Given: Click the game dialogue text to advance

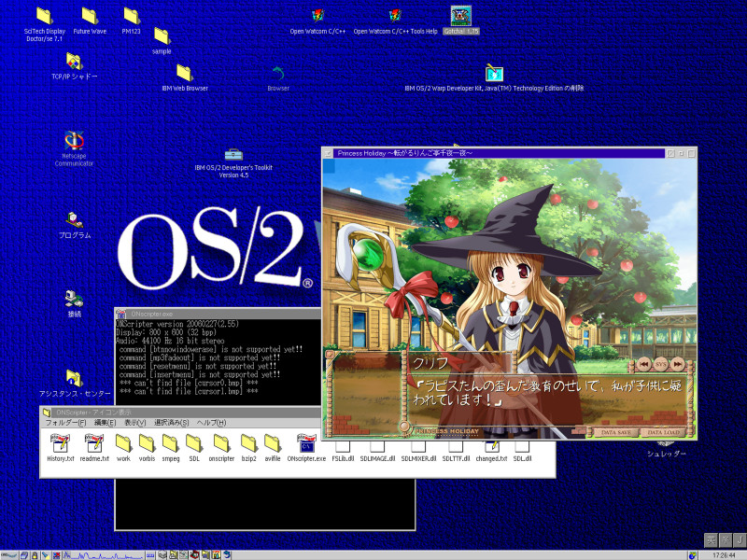Looking at the screenshot, I should [x=547, y=392].
